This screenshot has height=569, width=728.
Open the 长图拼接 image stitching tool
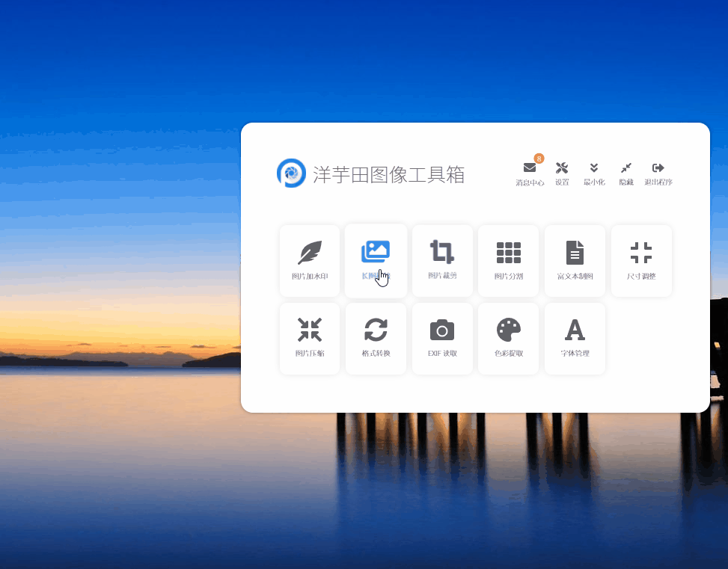pyautogui.click(x=376, y=260)
